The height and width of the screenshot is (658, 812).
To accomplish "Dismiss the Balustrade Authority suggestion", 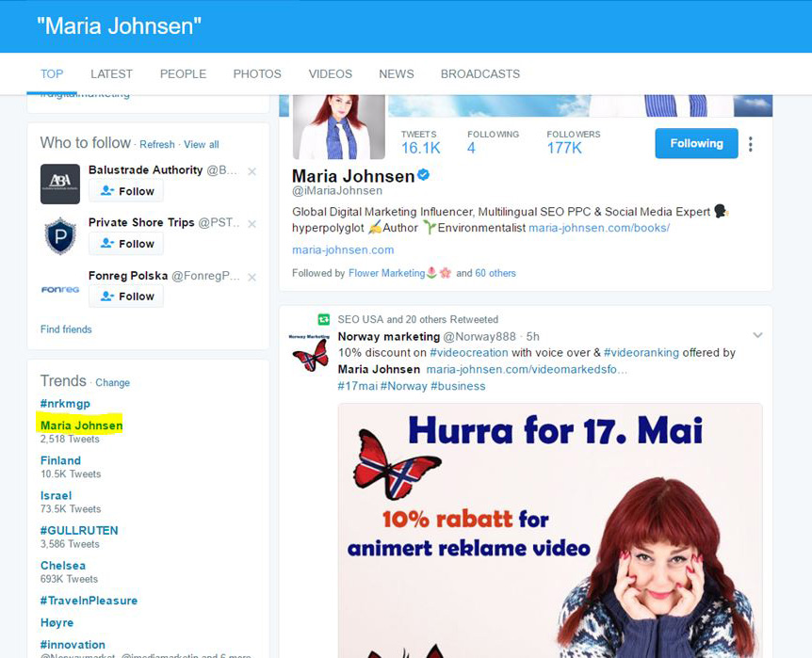I will coord(252,171).
